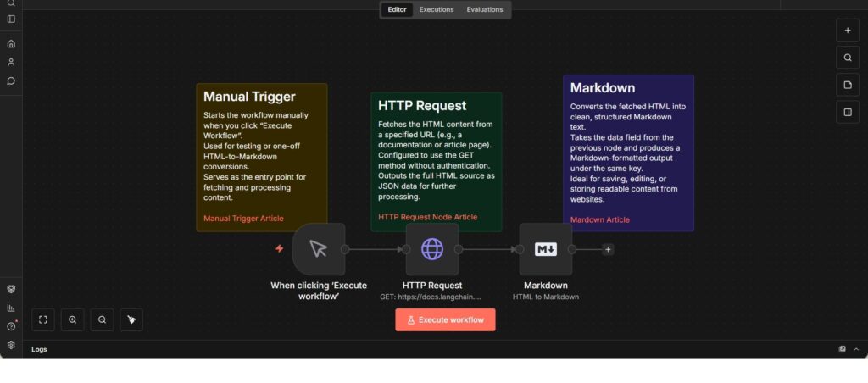Viewport: 868px width, 383px height.
Task: Click the fit-to-view zoom button
Action: pos(43,319)
